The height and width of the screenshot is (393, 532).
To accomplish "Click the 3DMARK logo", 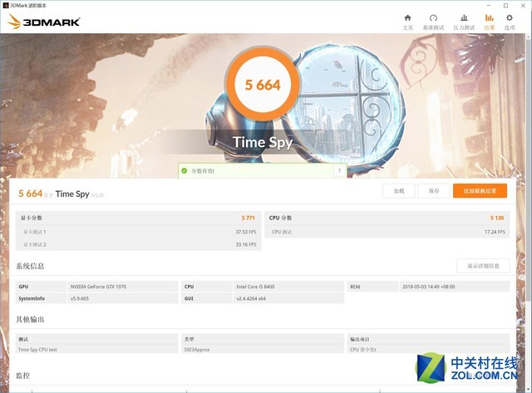I will pos(44,22).
